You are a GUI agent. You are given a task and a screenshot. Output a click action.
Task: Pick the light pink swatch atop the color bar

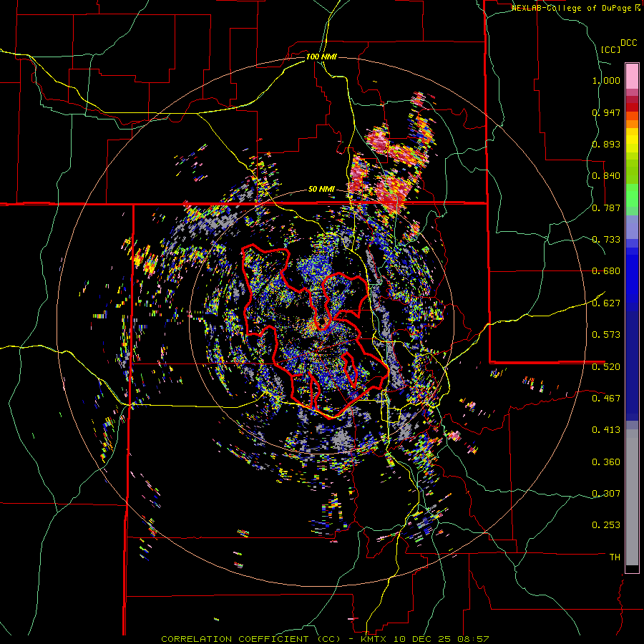(x=632, y=76)
